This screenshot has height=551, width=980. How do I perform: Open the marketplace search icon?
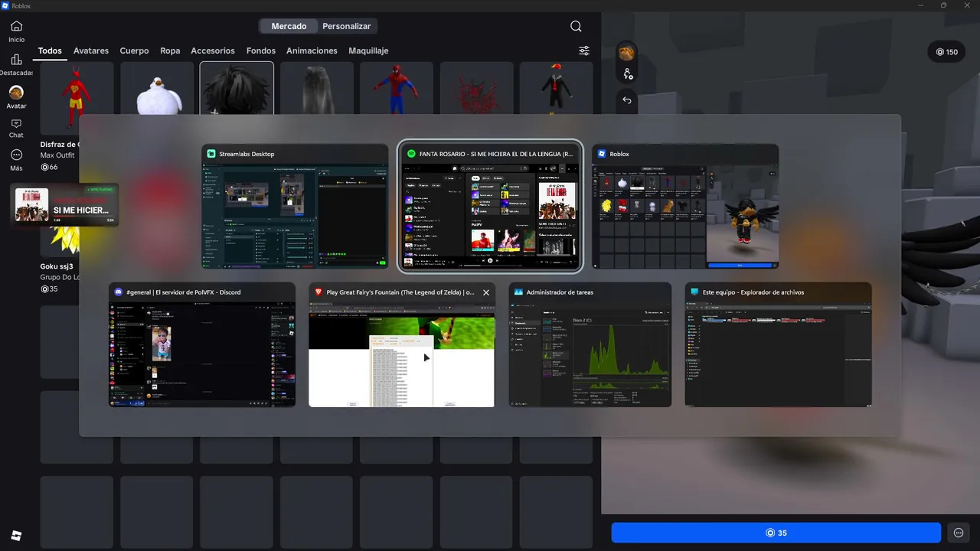576,26
